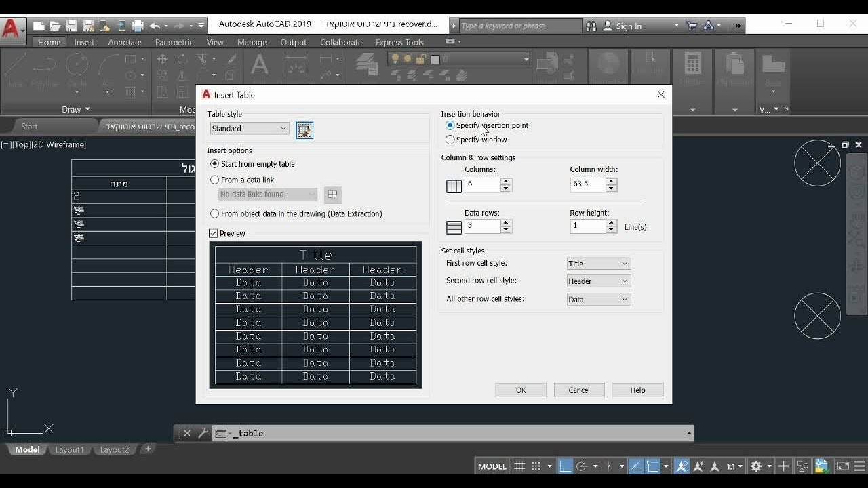Close the command line with X icon

[x=187, y=433]
